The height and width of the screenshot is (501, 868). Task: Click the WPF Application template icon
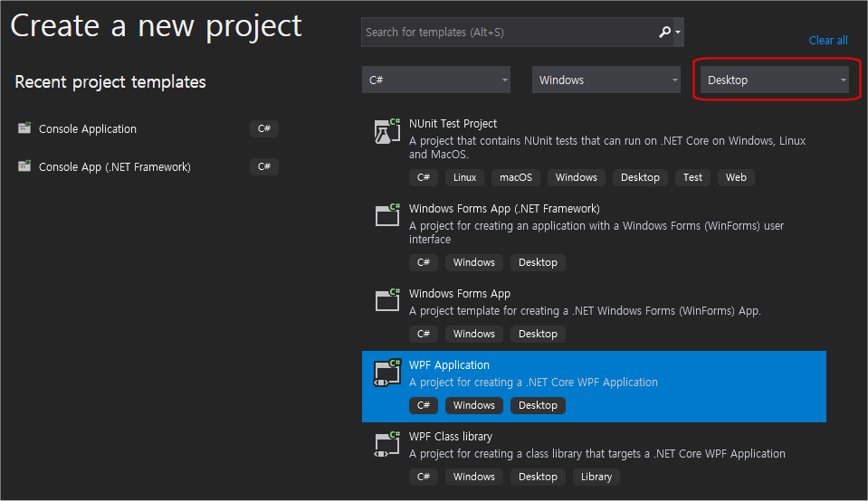(x=387, y=373)
